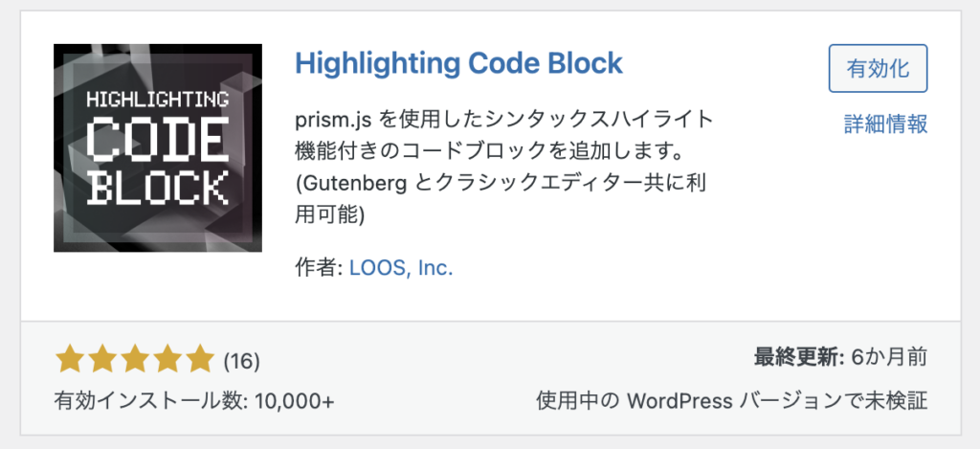Click the Highlighting Code Block plugin icon
Screen dimensions: 980x449
(158, 148)
